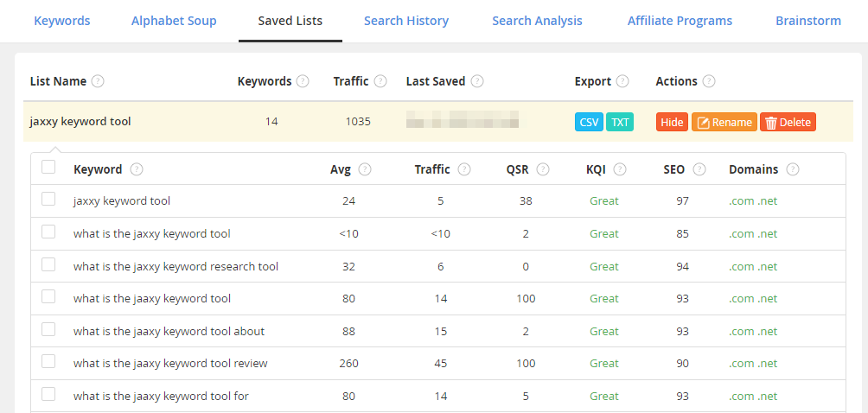Click help icon next to QSR column
Viewport: 868px width, 413px height.
point(543,169)
